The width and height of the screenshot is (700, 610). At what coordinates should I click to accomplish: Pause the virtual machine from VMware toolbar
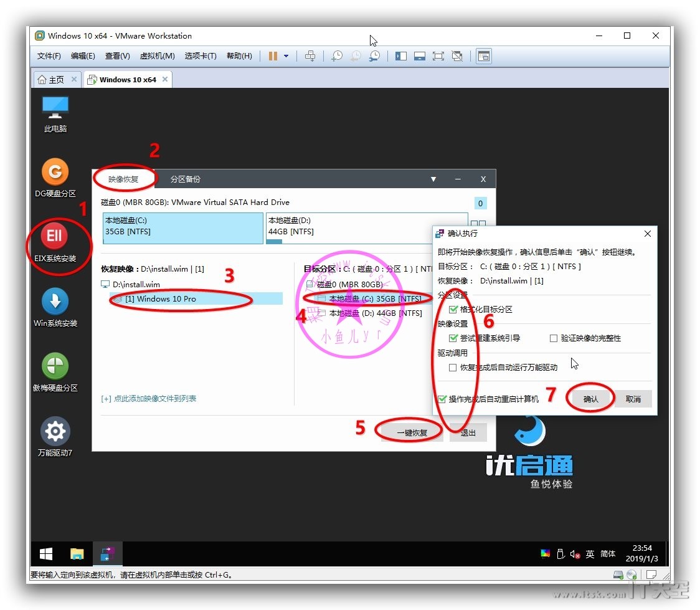click(273, 56)
